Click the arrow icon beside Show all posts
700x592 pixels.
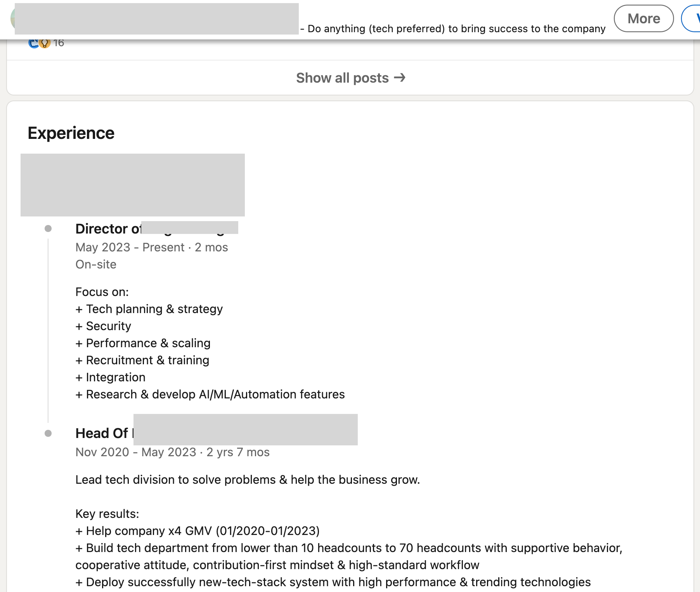tap(400, 78)
